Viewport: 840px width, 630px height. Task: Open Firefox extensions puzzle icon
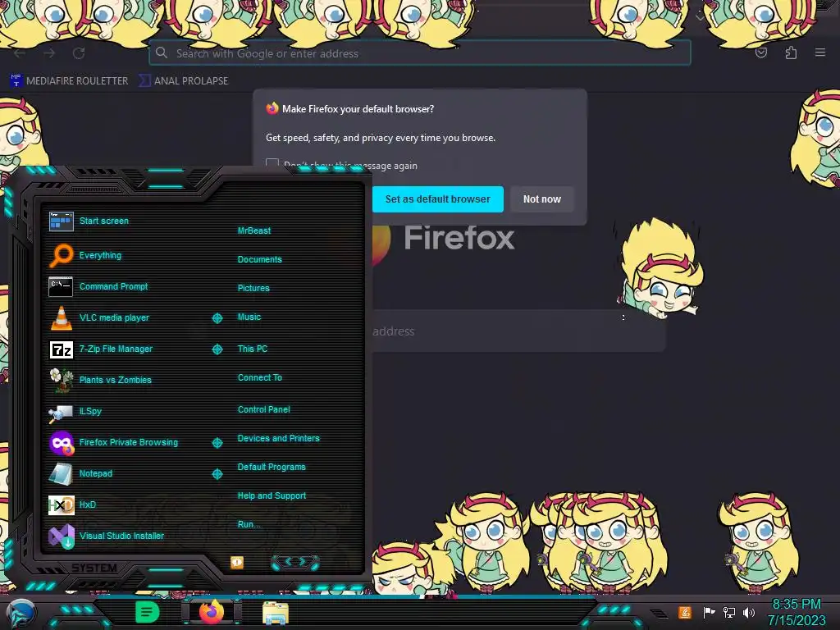click(791, 52)
